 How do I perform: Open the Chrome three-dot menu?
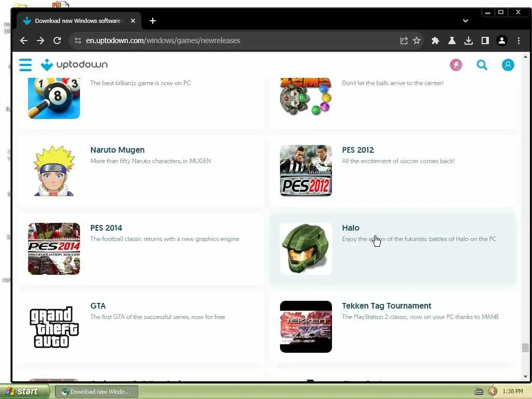pyautogui.click(x=518, y=41)
